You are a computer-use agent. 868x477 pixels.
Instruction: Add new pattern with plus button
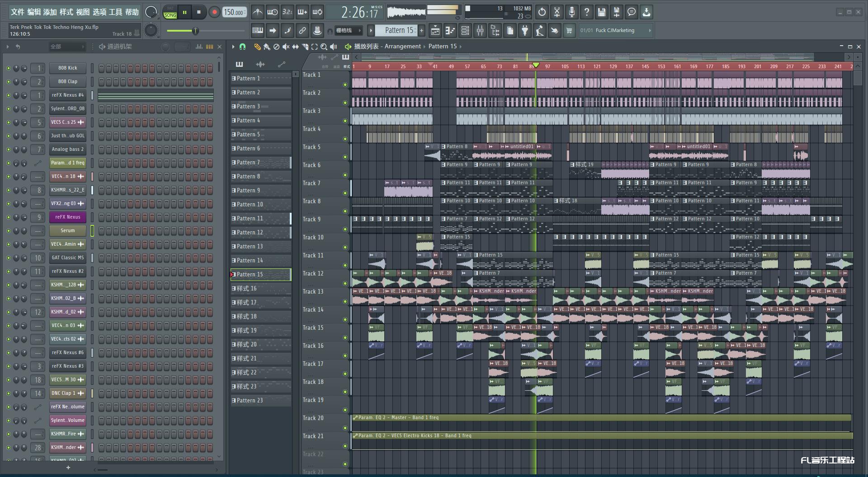coord(422,31)
